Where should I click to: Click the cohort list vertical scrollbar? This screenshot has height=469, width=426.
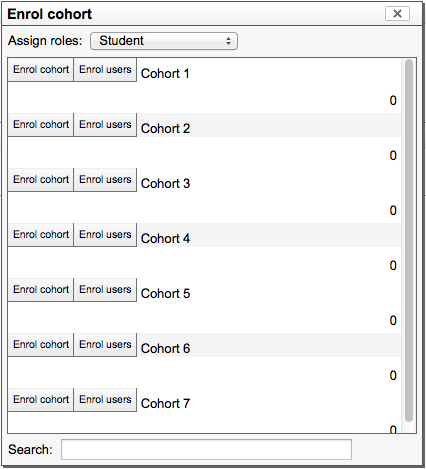click(409, 241)
